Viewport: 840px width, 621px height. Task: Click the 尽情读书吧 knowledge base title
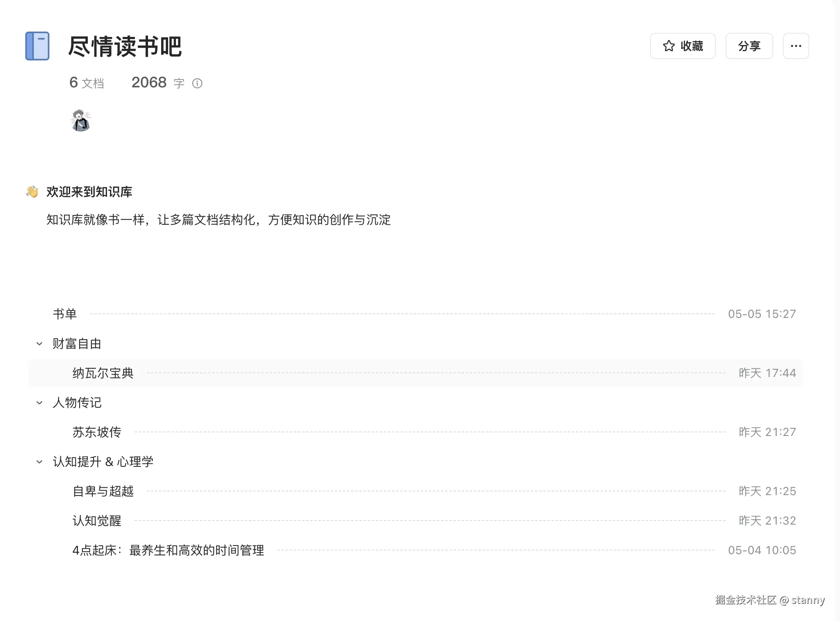click(125, 46)
